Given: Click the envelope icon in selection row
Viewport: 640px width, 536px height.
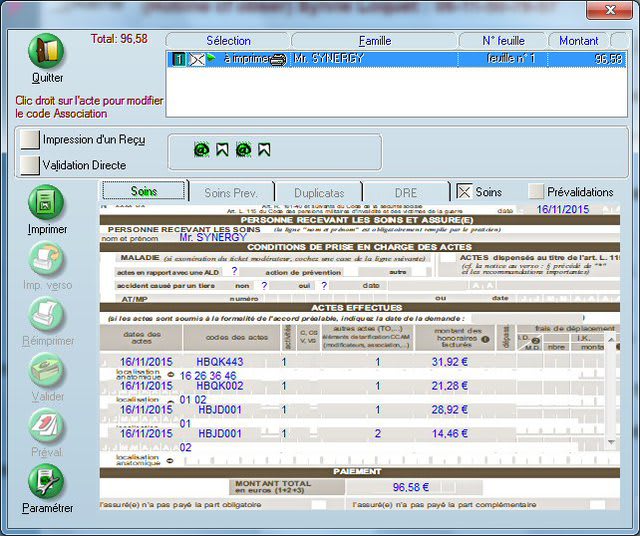Looking at the screenshot, I should [x=196, y=60].
